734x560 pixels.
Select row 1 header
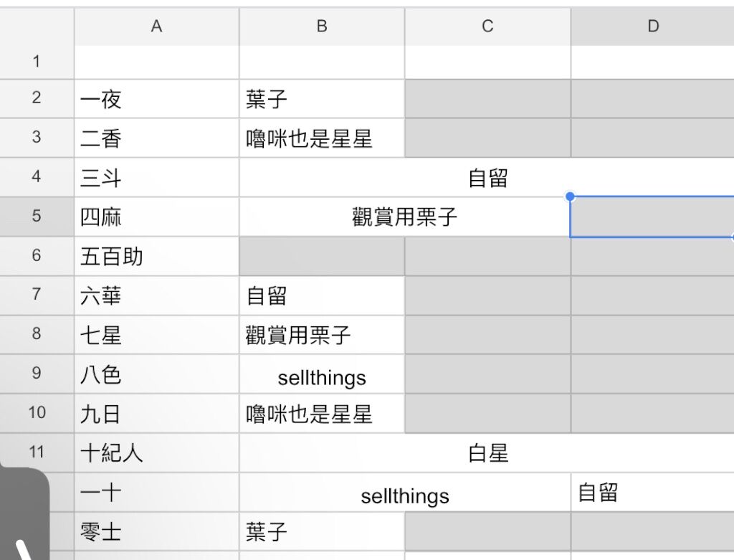(x=37, y=62)
